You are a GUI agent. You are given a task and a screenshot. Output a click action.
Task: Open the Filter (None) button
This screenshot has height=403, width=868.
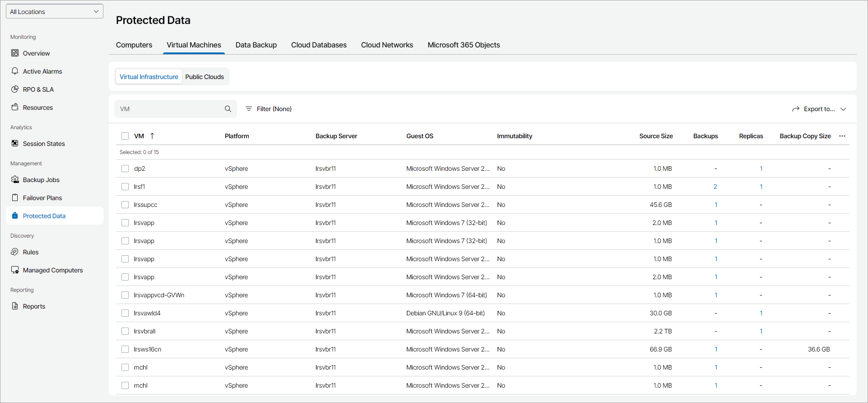[269, 109]
